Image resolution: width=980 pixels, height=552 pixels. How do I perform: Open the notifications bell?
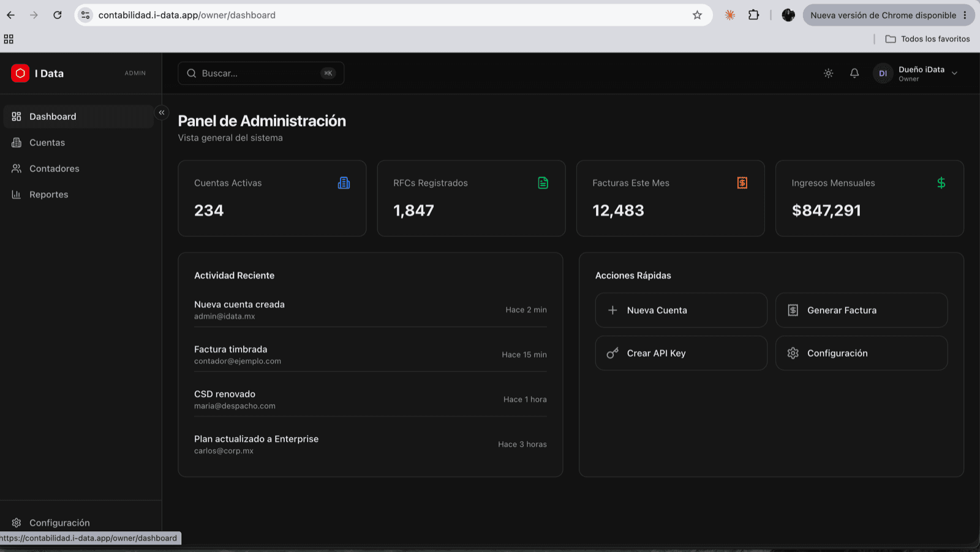click(x=854, y=73)
